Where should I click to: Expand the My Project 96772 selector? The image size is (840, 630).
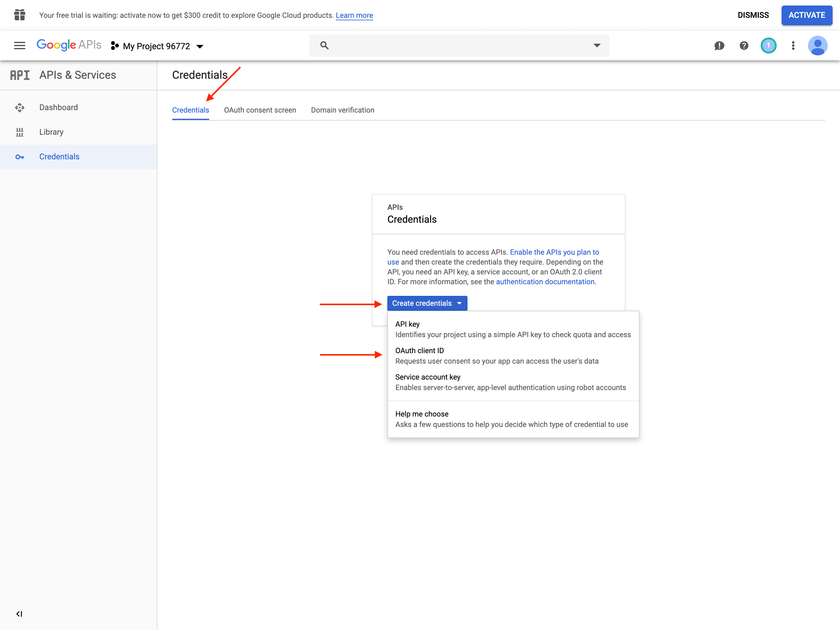tap(157, 46)
